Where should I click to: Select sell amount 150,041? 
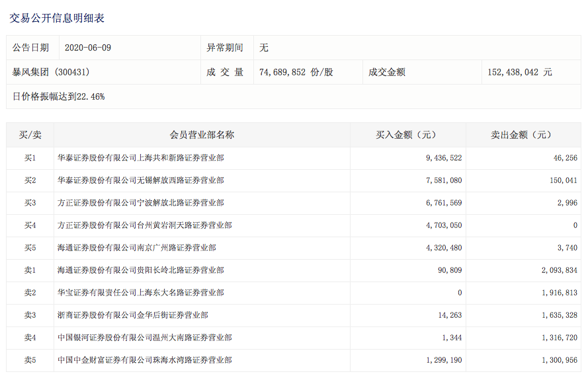pos(564,180)
